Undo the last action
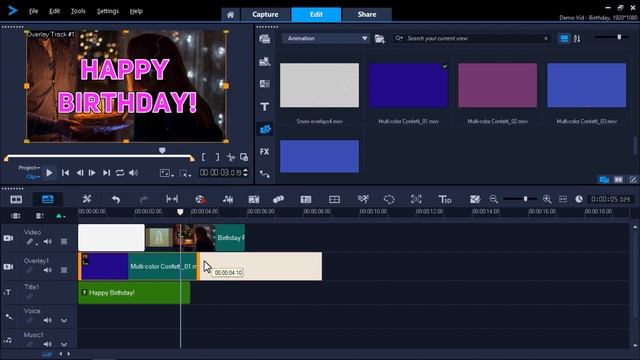This screenshot has width=640, height=360. pyautogui.click(x=116, y=199)
